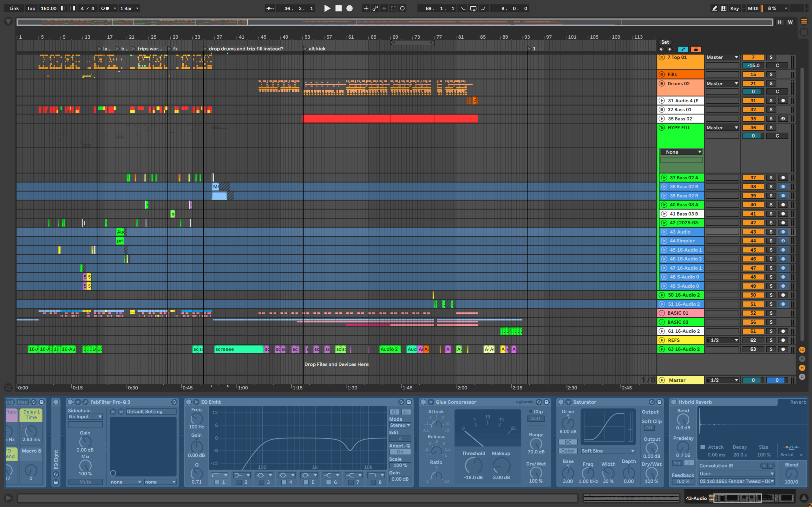Toggle the metronome button
This screenshot has width=812, height=507.
(105, 8)
